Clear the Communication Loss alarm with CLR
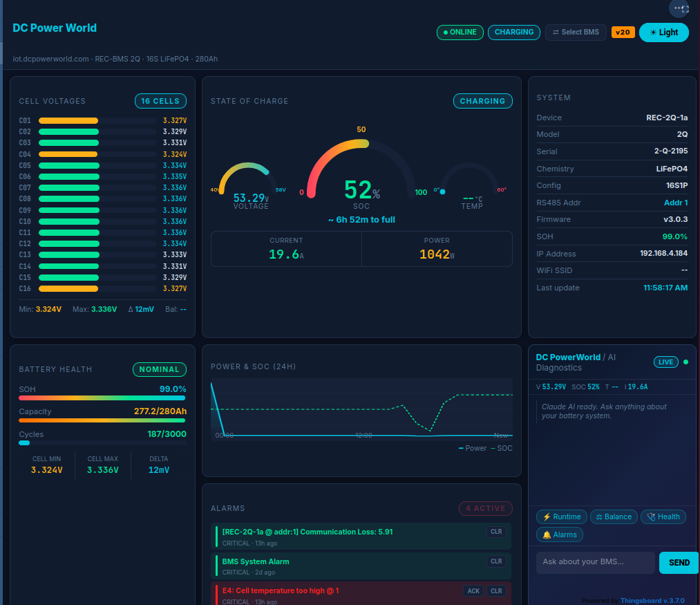 click(x=496, y=532)
